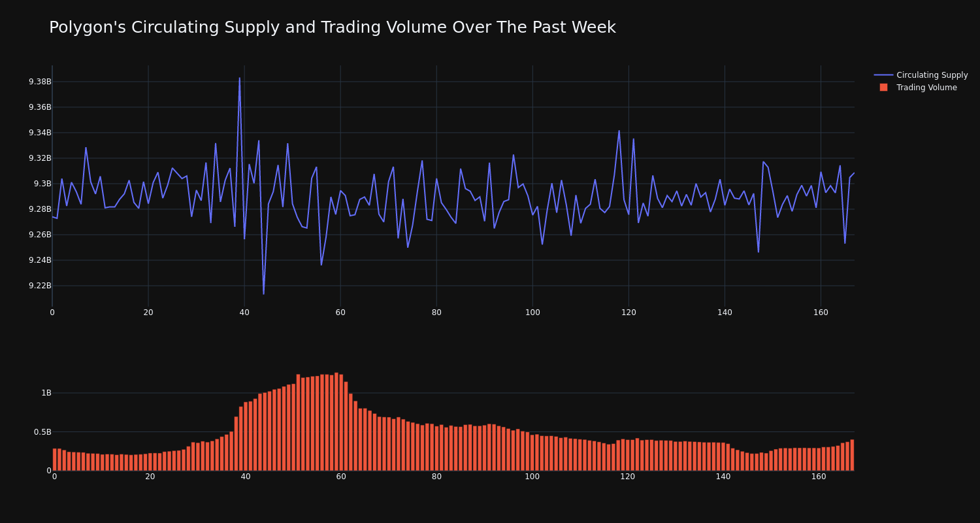980x523 pixels.
Task: Click the 1B label on volume chart
Action: 46,393
